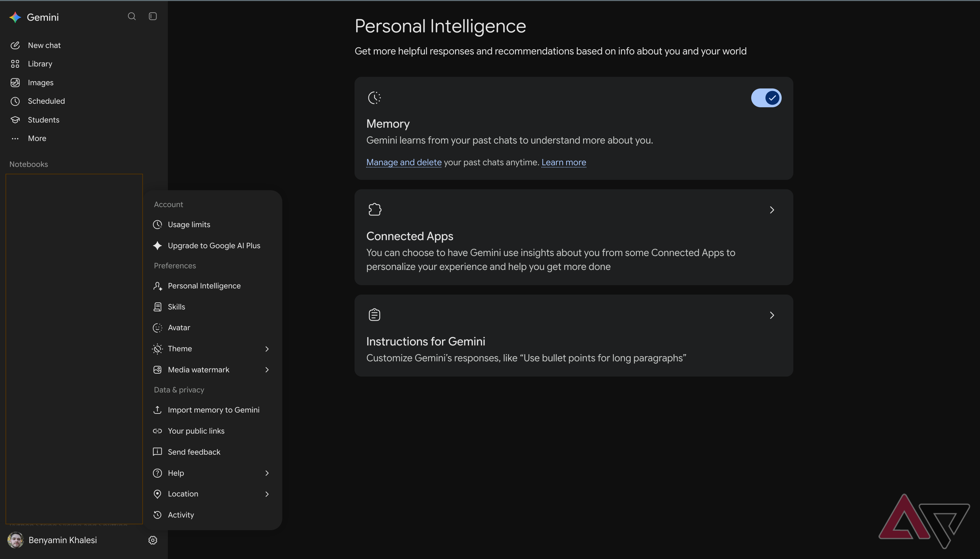Open settings gear next to Benyamin Khalesi
Image resolution: width=980 pixels, height=559 pixels.
(153, 540)
